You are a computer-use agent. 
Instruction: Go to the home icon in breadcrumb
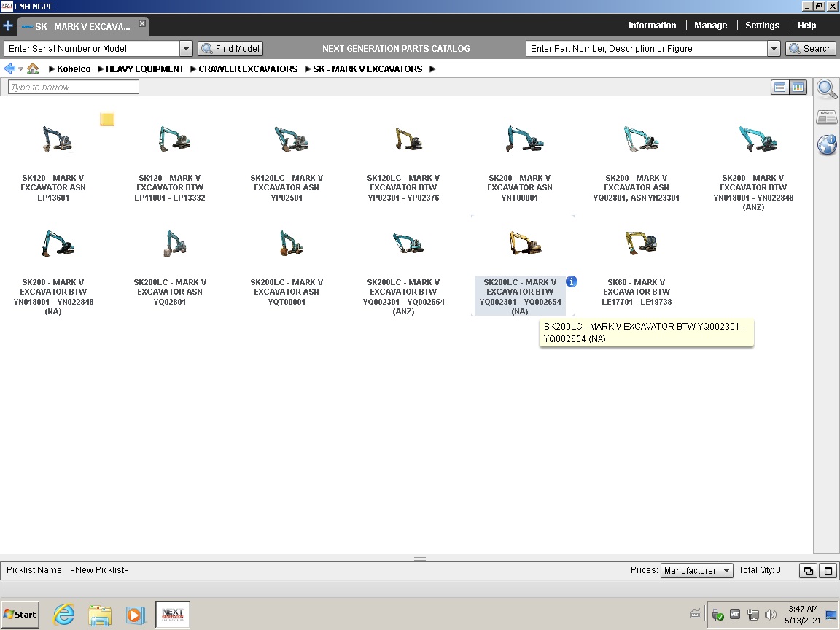[34, 69]
